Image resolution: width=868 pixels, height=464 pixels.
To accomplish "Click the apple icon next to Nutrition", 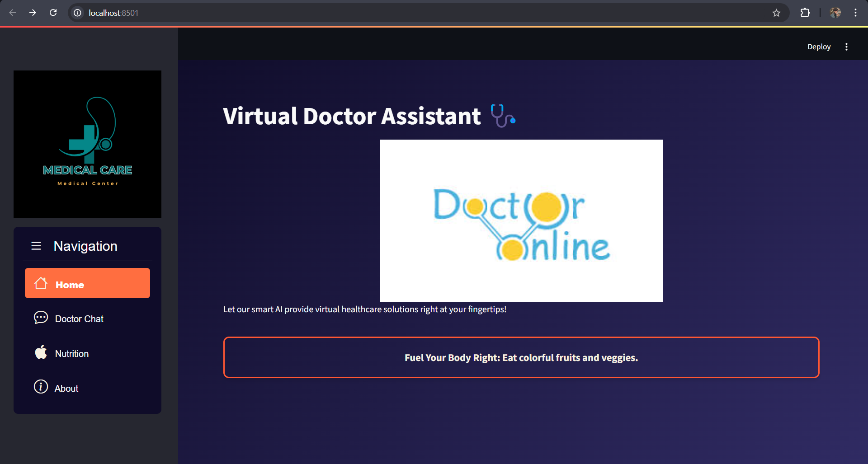I will (x=41, y=352).
